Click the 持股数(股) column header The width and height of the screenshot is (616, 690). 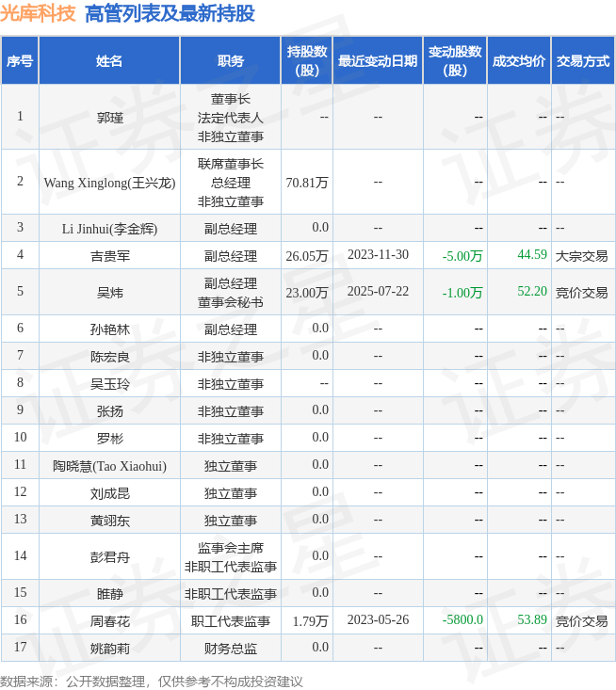click(307, 61)
